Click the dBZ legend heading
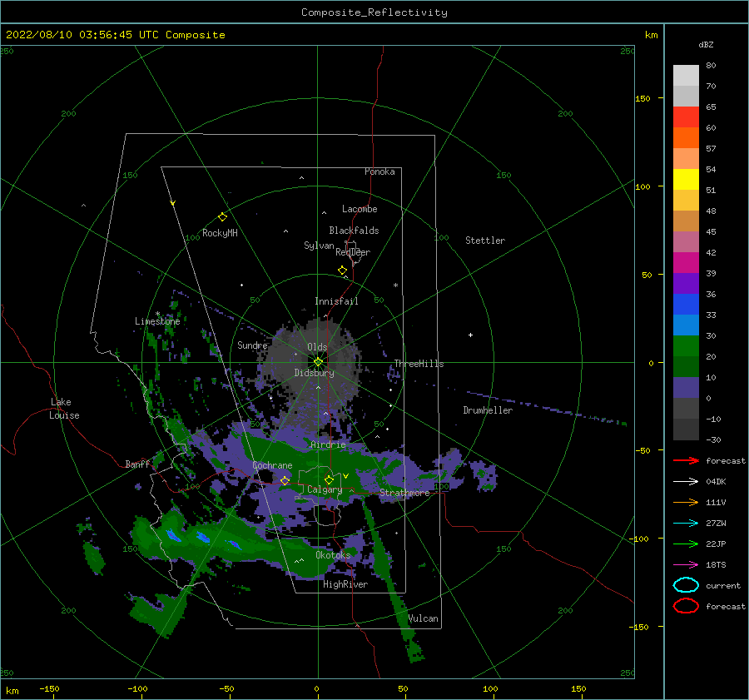749x700 pixels. point(706,44)
